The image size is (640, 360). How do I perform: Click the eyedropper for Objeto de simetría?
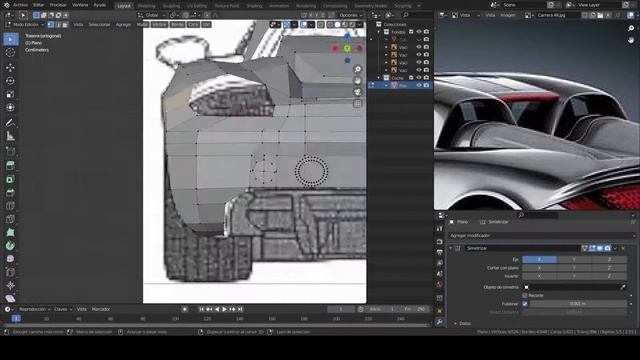[x=623, y=287]
